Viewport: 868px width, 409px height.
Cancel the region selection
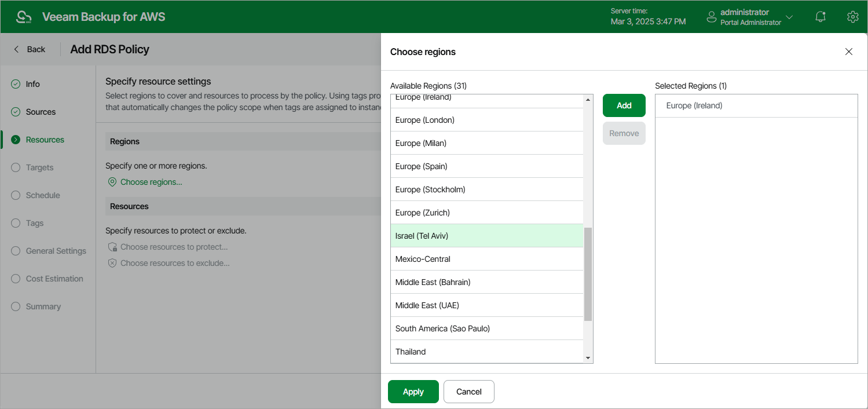coord(468,392)
